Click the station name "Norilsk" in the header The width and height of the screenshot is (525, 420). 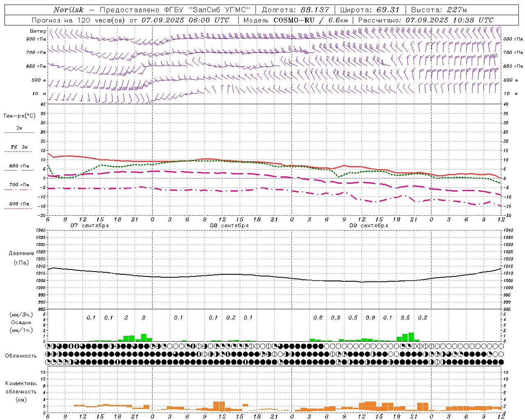68,10
